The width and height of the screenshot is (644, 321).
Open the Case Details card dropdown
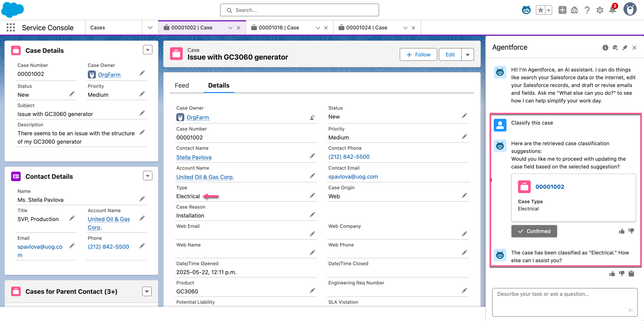147,50
